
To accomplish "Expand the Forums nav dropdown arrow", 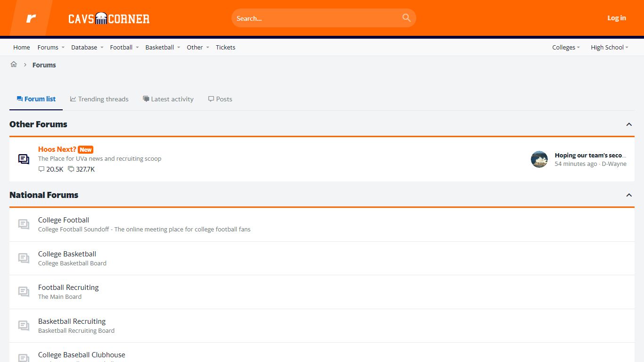I will click(x=63, y=48).
